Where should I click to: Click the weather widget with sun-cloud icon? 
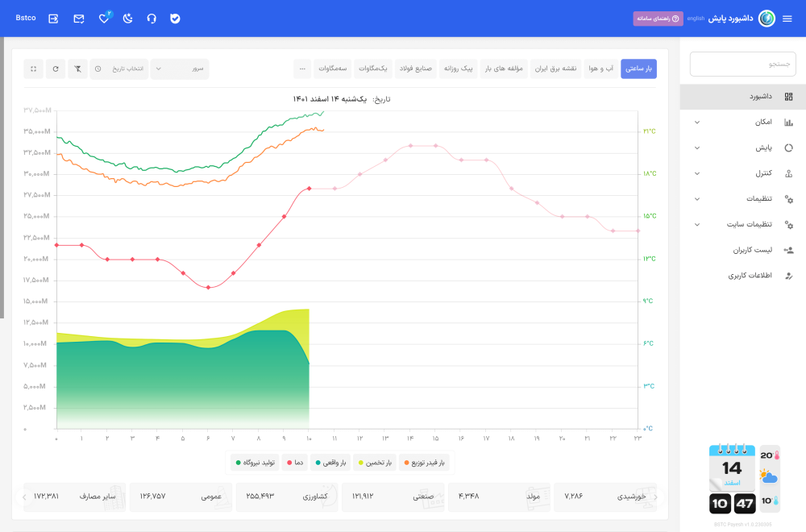pyautogui.click(x=770, y=478)
